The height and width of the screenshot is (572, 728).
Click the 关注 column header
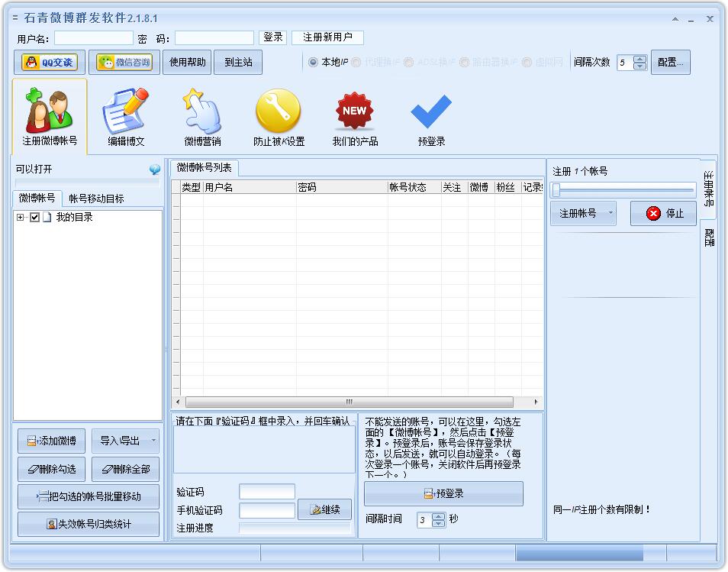pos(455,187)
